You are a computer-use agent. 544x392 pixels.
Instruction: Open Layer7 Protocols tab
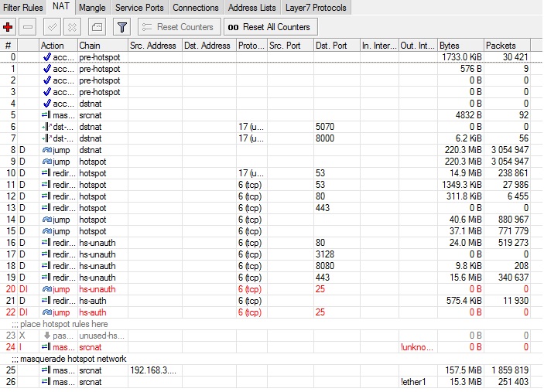coord(316,7)
